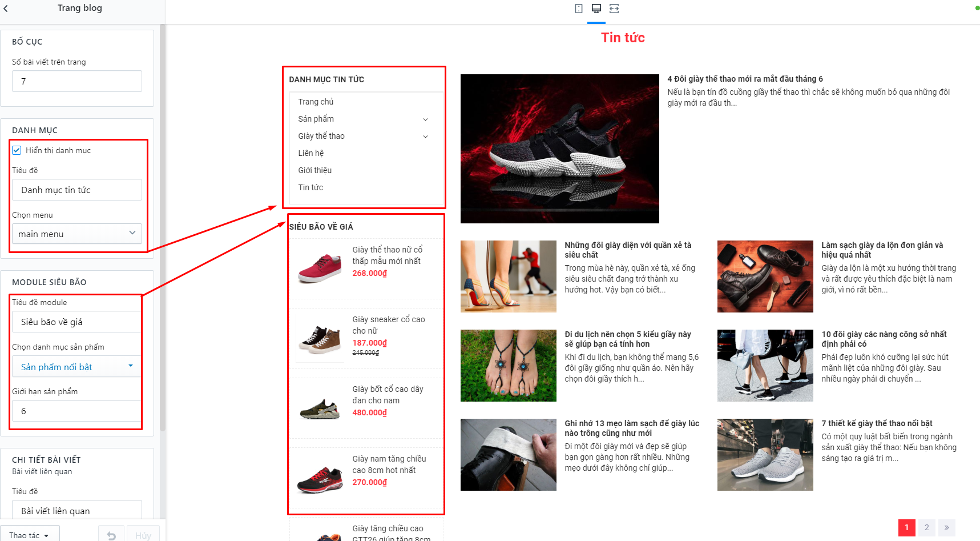980x541 pixels.
Task: Click the DANH MỤC TIN TỨC widget heading
Action: [326, 79]
